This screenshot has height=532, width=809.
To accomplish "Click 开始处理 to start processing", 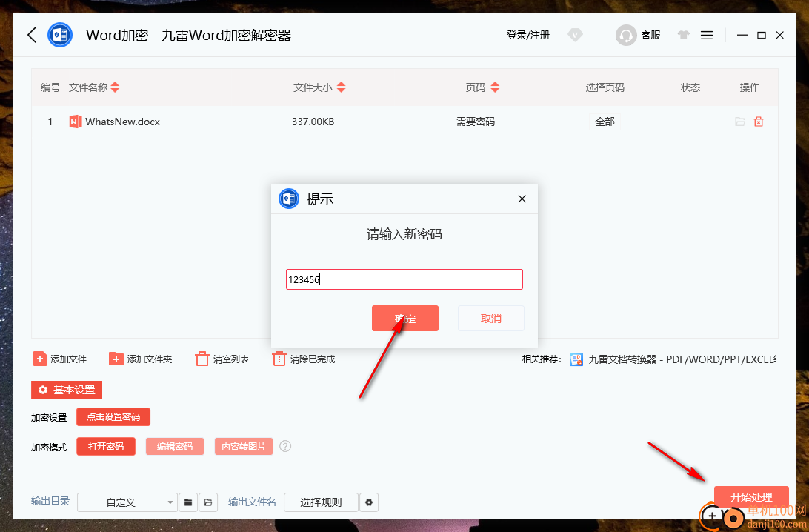I will 751,497.
